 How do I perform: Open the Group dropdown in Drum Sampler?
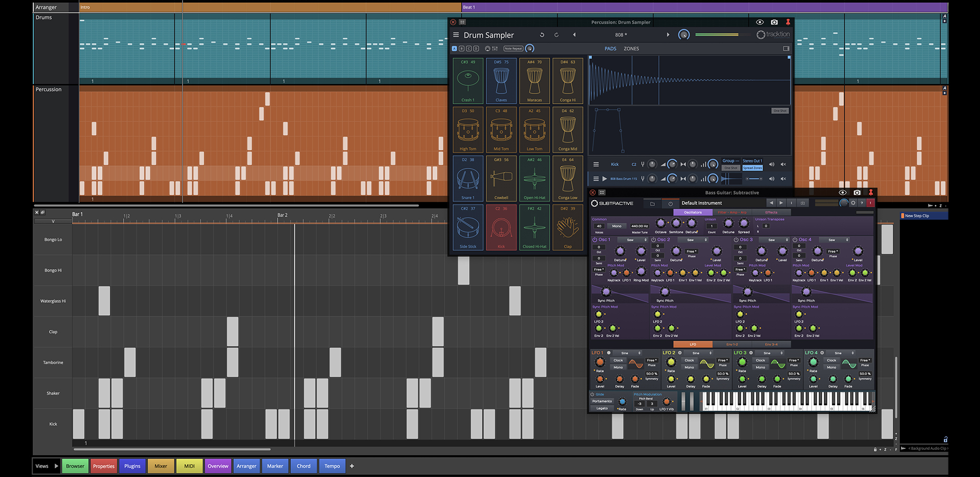[x=730, y=160]
